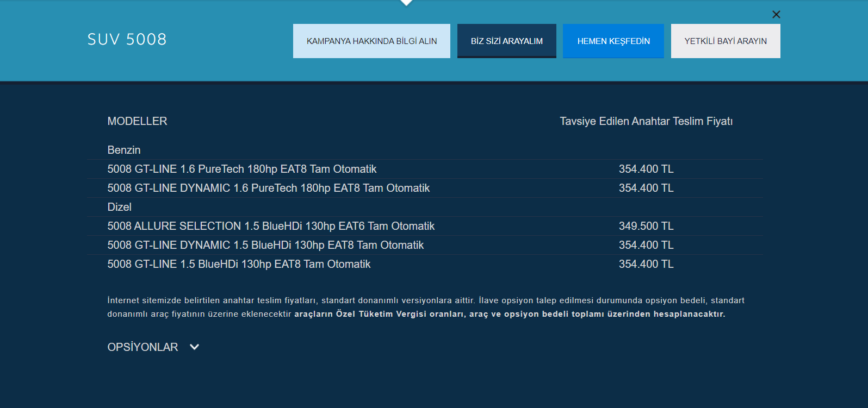Select 5008 ALLURE SELECTION 1.5 BlueHDi row
The image size is (868, 408).
[x=425, y=226]
